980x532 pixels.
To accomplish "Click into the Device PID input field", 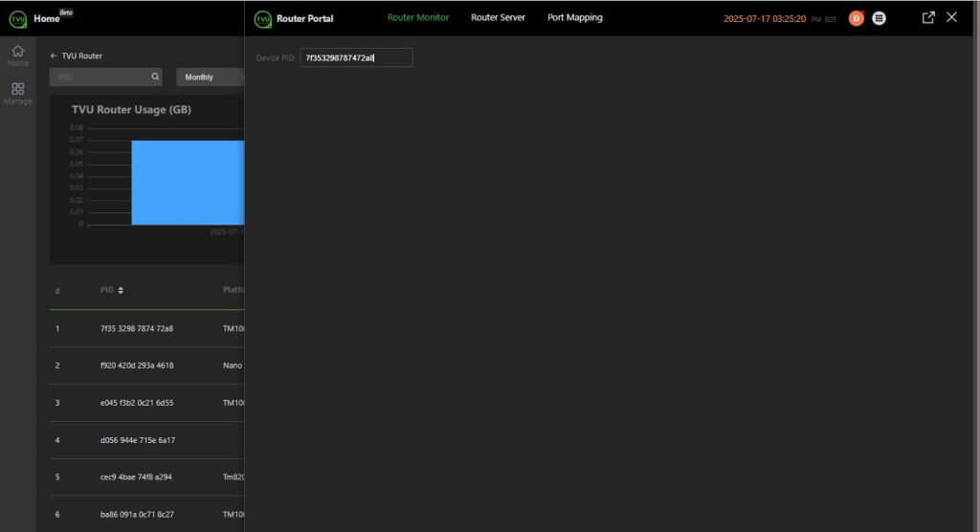I will (x=356, y=57).
